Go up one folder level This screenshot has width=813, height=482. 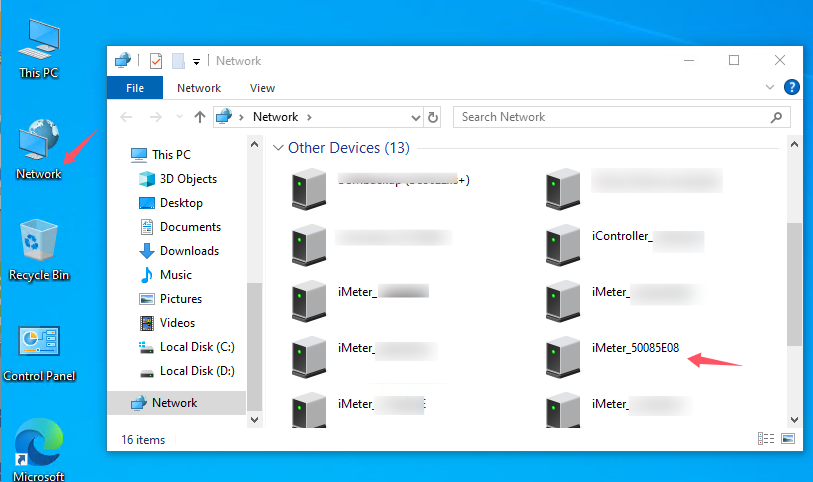pos(200,117)
